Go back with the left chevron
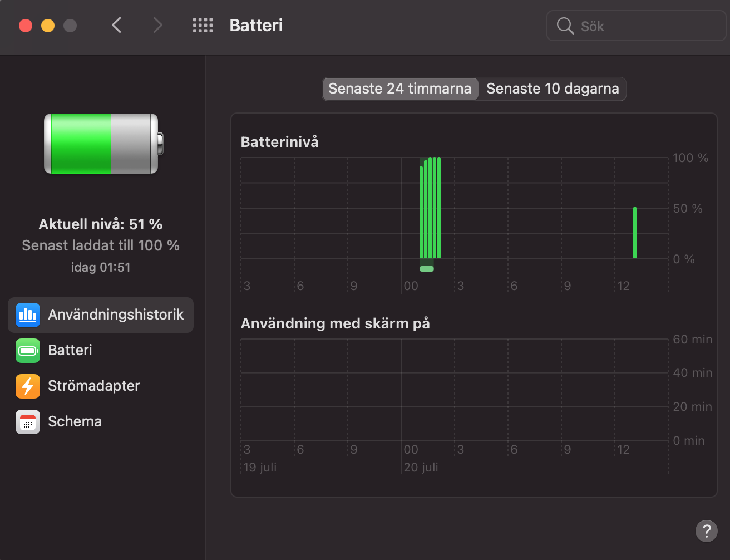Image resolution: width=730 pixels, height=560 pixels. [x=116, y=26]
